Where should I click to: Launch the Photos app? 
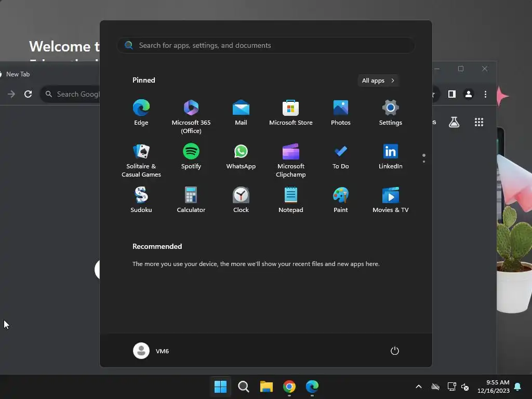341,113
